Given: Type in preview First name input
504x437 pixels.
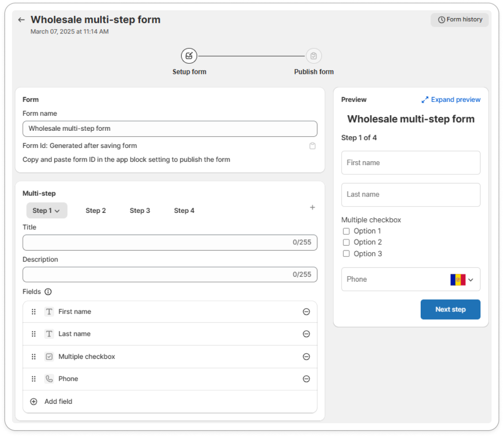Looking at the screenshot, I should 411,163.
